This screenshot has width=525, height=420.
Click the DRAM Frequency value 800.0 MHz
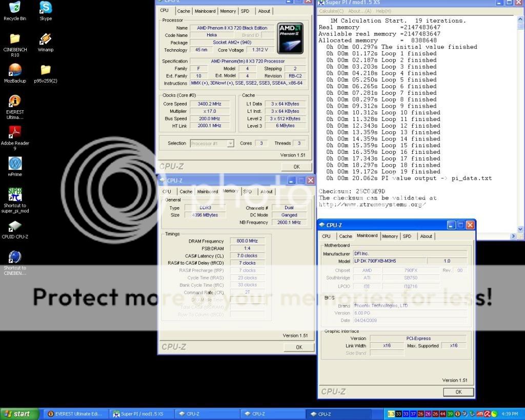click(x=247, y=241)
